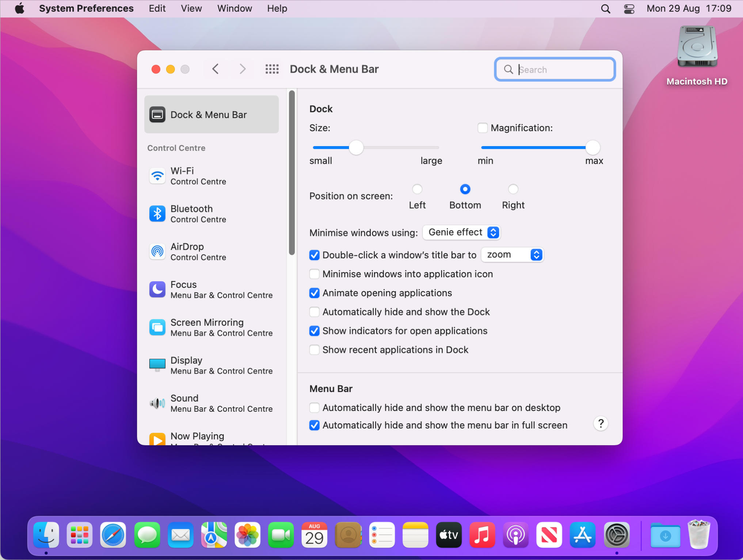Select Display in the sidebar
The height and width of the screenshot is (560, 743).
coord(212,366)
